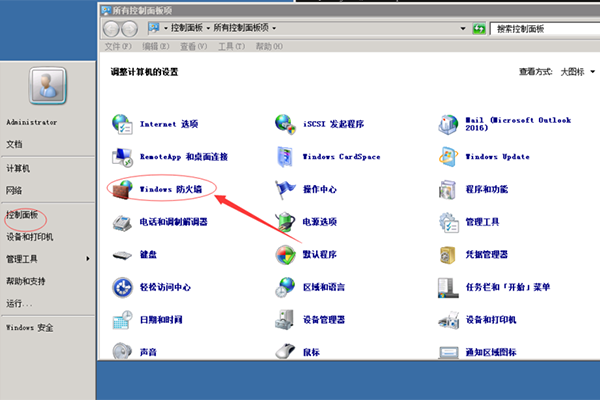This screenshot has width=600, height=400.
Task: Click the Administrator user picture
Action: point(48,86)
